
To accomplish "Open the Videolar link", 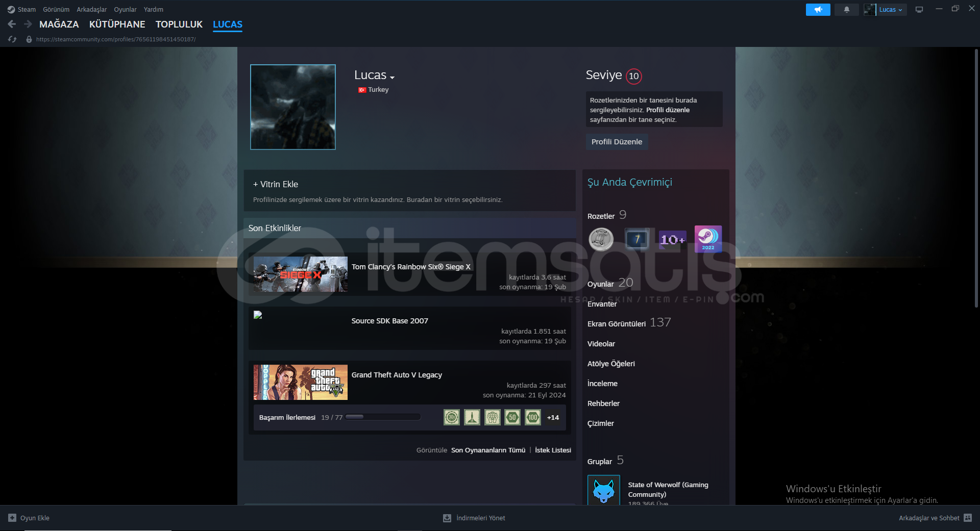I will click(x=601, y=344).
